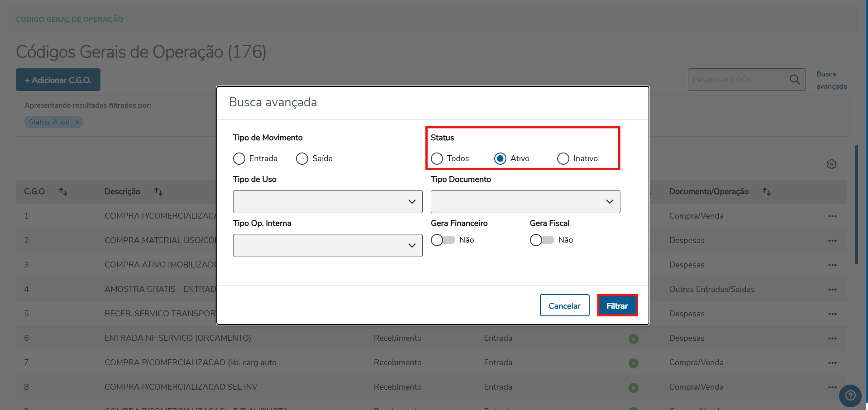Open the row 1 more-options menu
This screenshot has width=868, height=410.
pyautogui.click(x=832, y=216)
